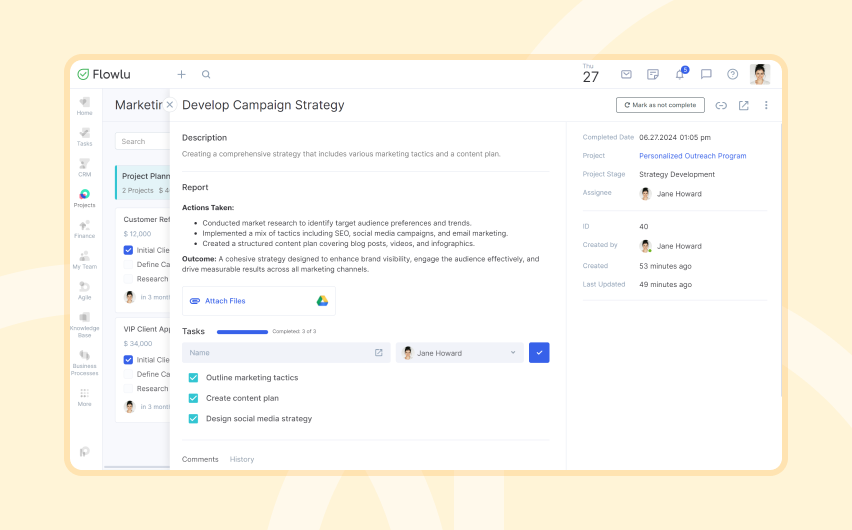Open the chat bubble icon in header
The width and height of the screenshot is (852, 530).
[x=706, y=74]
